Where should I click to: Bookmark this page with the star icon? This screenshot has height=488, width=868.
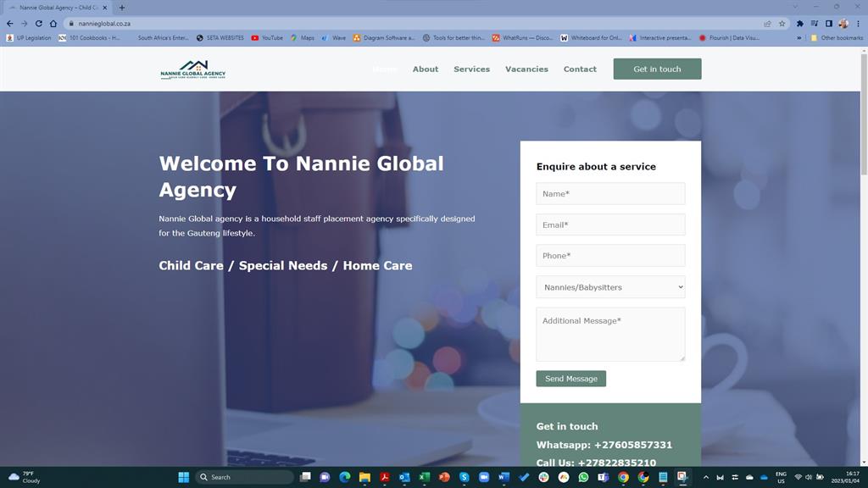tap(782, 23)
